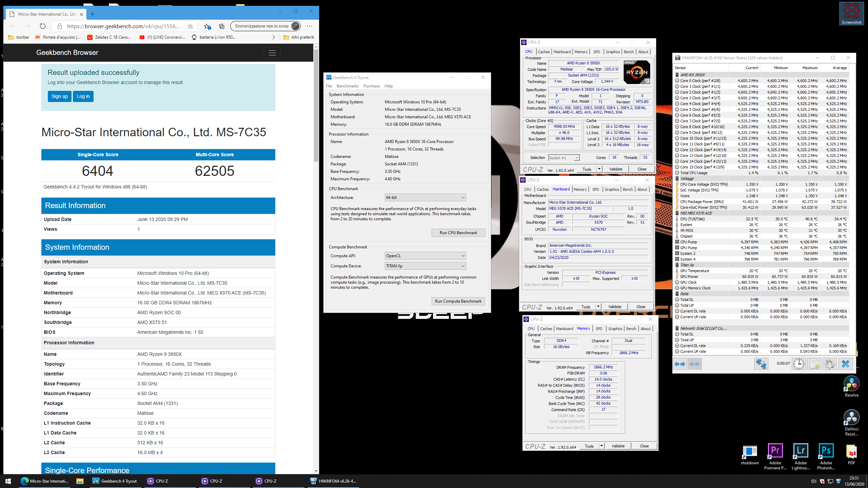Viewport: 868px width, 488px height.
Task: Open Geekbench File menu
Action: pyautogui.click(x=329, y=86)
